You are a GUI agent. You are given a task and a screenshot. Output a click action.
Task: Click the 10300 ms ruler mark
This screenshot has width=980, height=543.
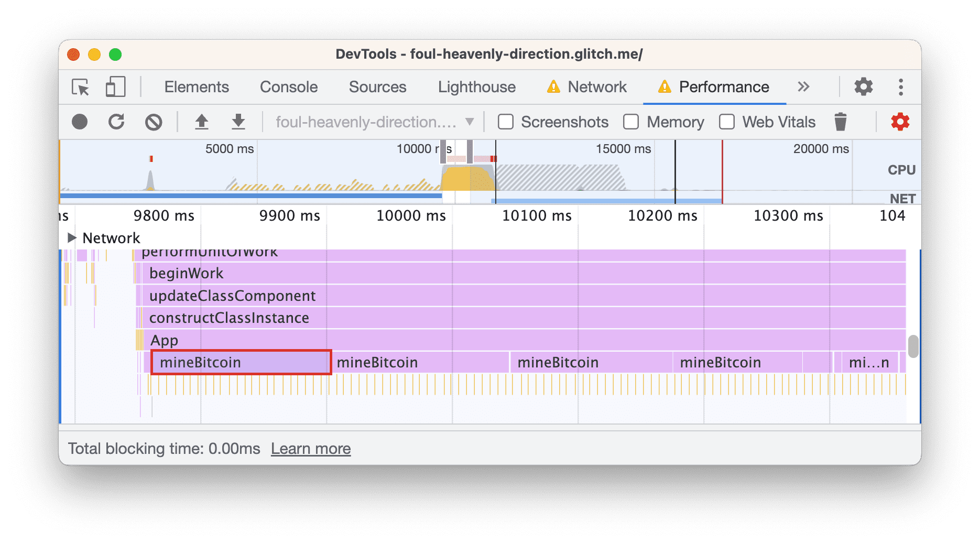(x=788, y=215)
